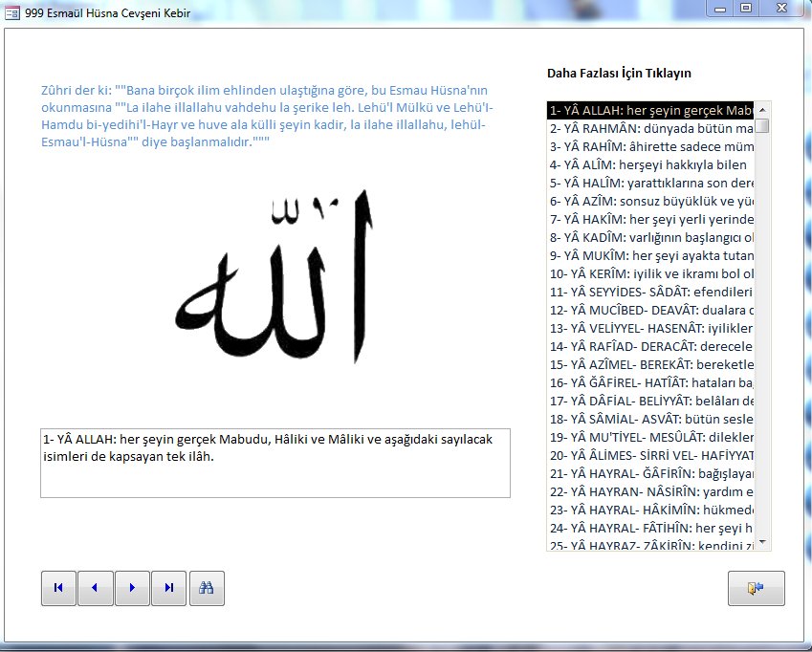Click the list scrollbar thumb
The width and height of the screenshot is (812, 652).
click(x=762, y=125)
